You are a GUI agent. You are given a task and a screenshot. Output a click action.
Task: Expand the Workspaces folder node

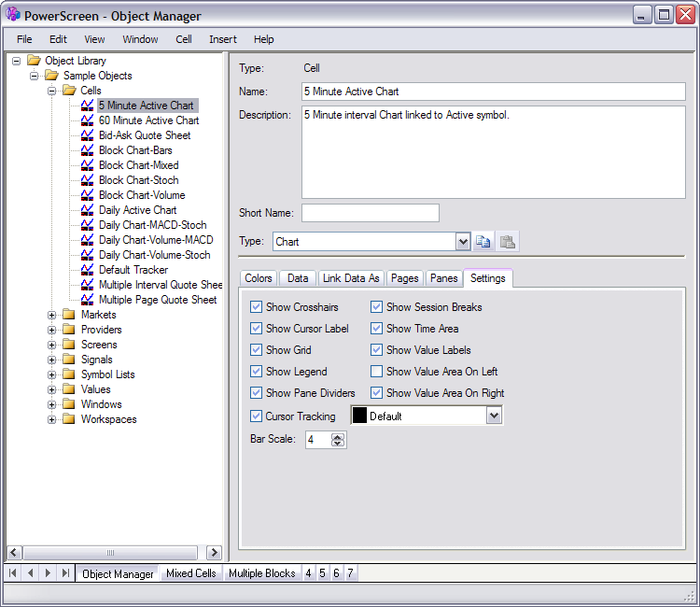click(x=52, y=419)
